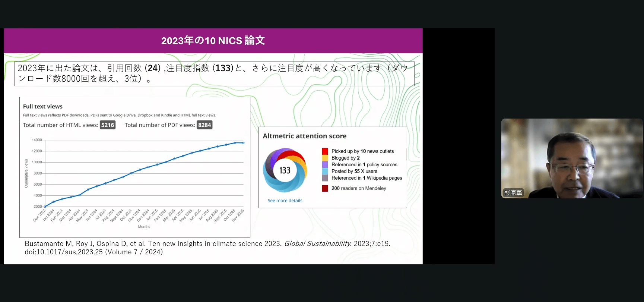This screenshot has height=302, width=644.
Task: Click the light blue X users legend square
Action: (x=325, y=171)
